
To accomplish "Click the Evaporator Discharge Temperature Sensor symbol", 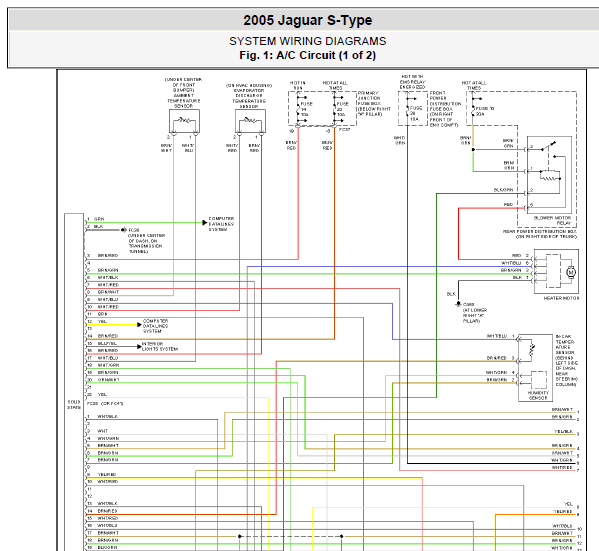I will [x=250, y=121].
